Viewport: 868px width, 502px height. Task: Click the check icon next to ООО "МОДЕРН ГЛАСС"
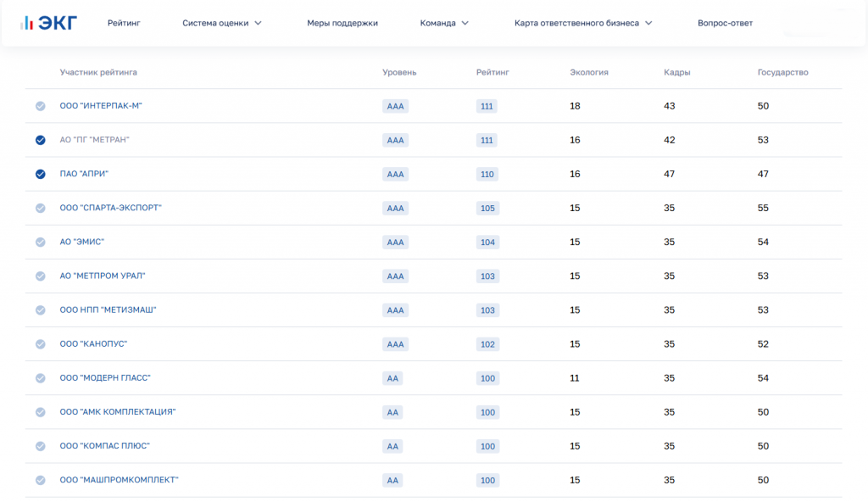coord(41,378)
